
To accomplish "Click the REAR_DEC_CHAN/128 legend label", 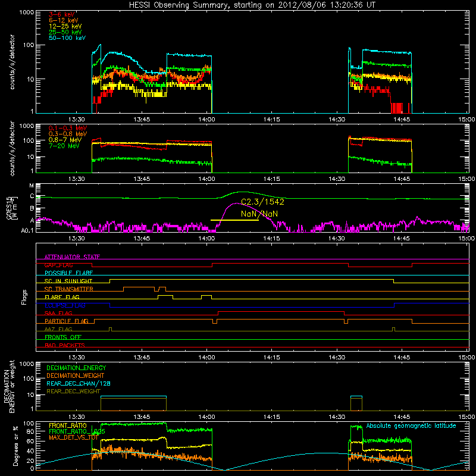I will [79, 383].
